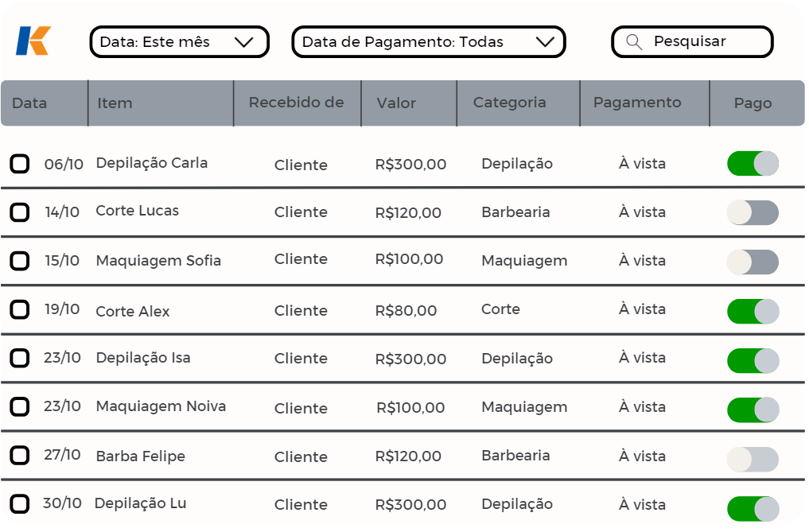
Task: Open the Depilação Isa item entry
Action: pos(143,358)
